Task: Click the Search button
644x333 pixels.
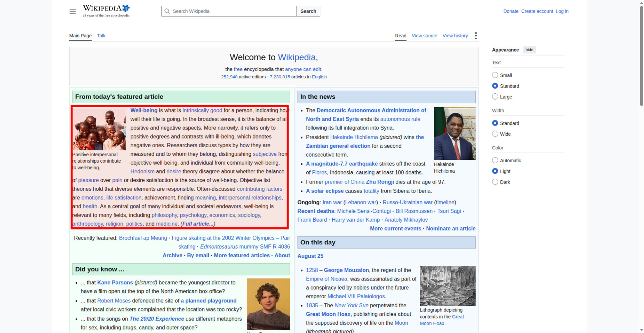Action: click(x=308, y=11)
